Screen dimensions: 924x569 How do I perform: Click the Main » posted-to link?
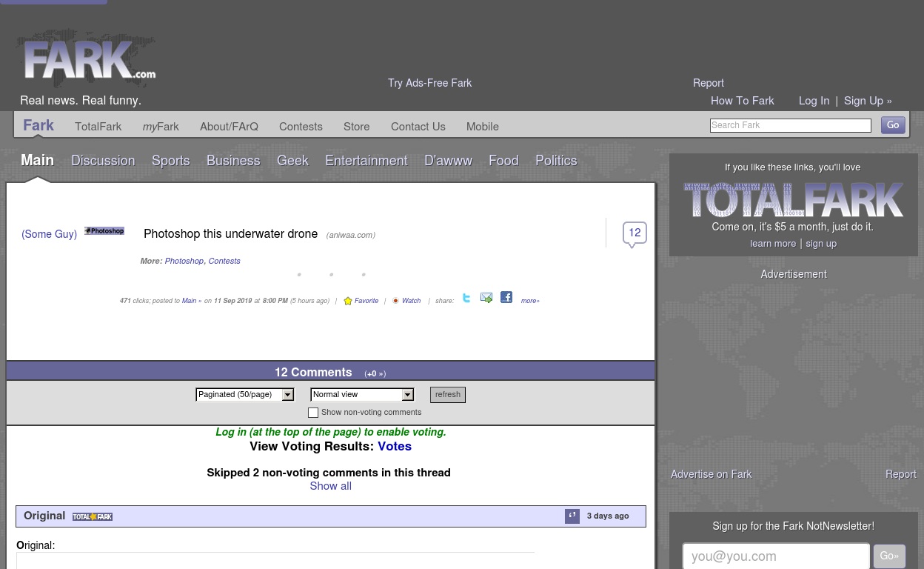[192, 301]
